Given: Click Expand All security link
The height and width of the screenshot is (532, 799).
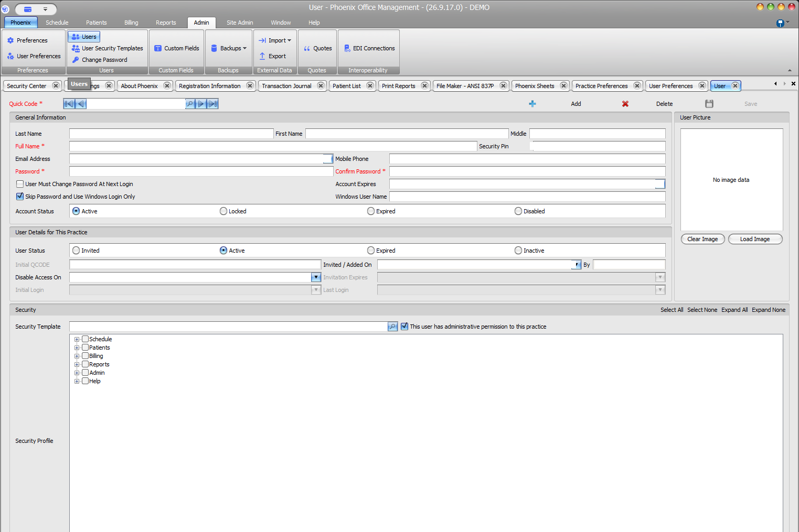Looking at the screenshot, I should 734,310.
